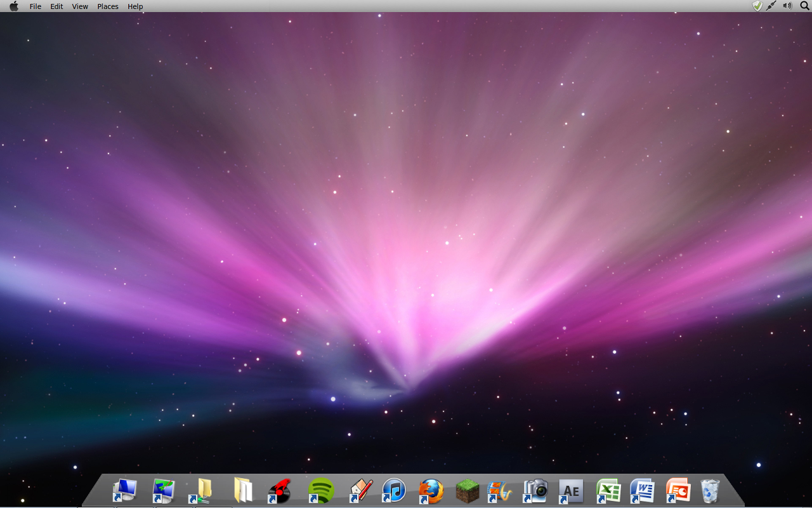Launch Windows Movie Maker

coord(499,489)
